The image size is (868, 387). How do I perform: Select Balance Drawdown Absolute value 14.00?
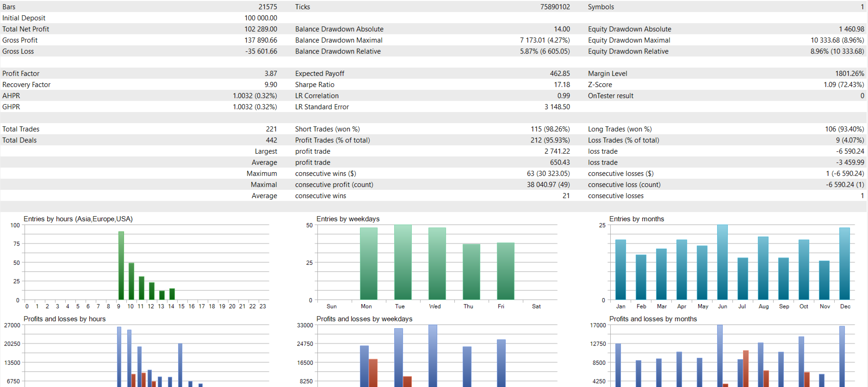(562, 29)
